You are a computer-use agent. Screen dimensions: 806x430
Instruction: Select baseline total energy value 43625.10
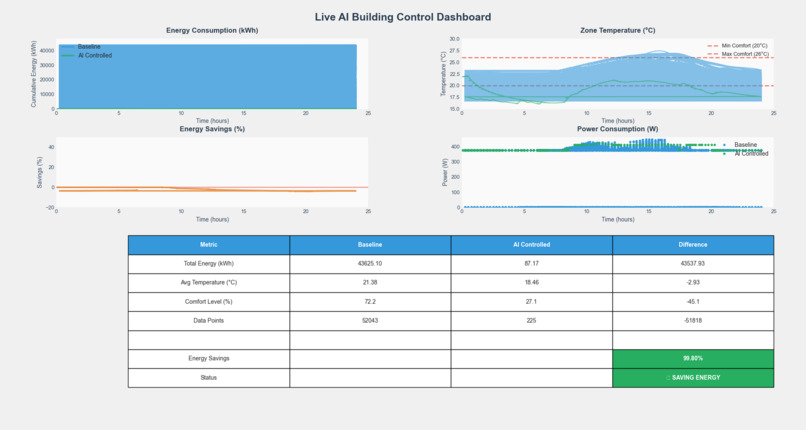(370, 264)
